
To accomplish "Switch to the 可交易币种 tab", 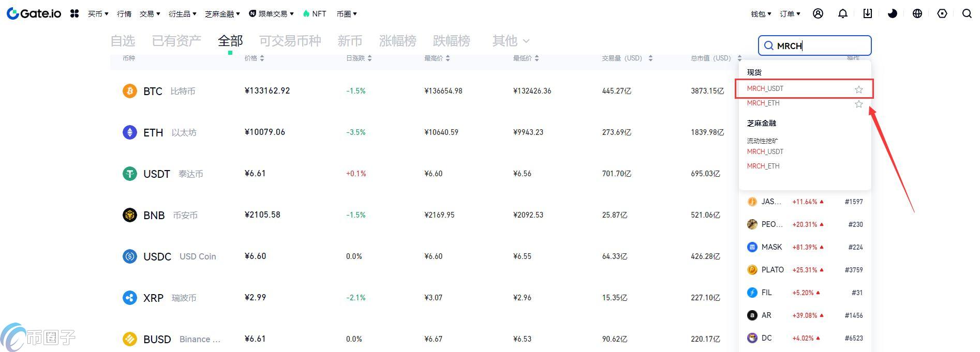I will tap(290, 41).
